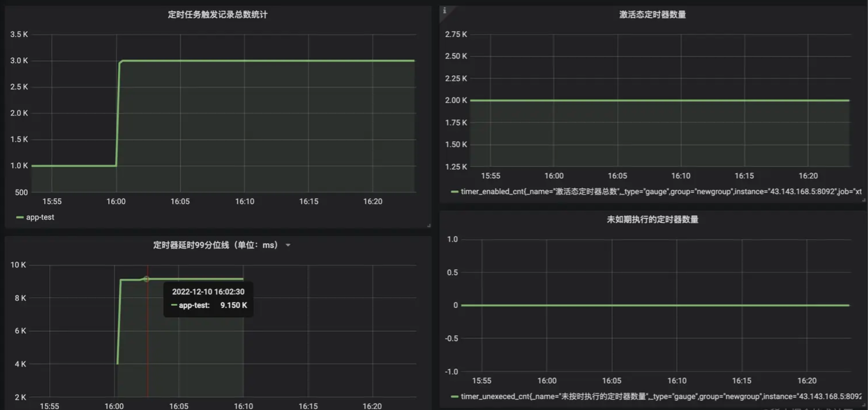Click the highlighted data point on the latency line

146,279
